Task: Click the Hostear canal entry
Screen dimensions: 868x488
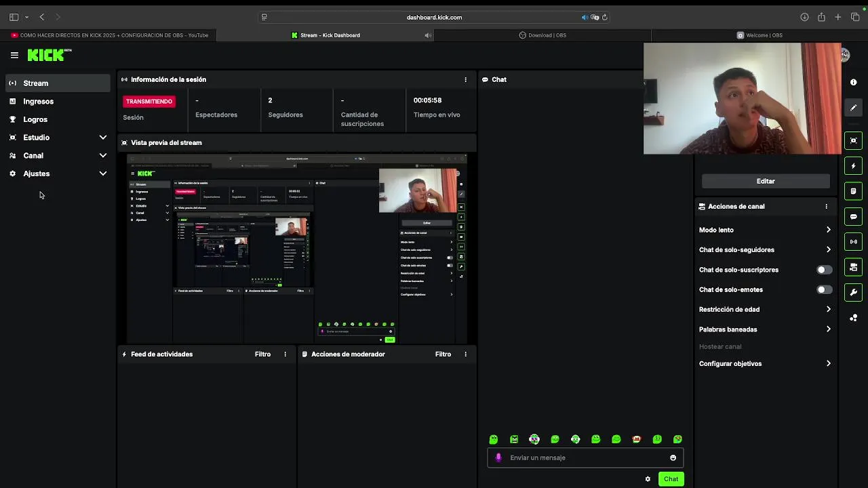Action: point(720,346)
